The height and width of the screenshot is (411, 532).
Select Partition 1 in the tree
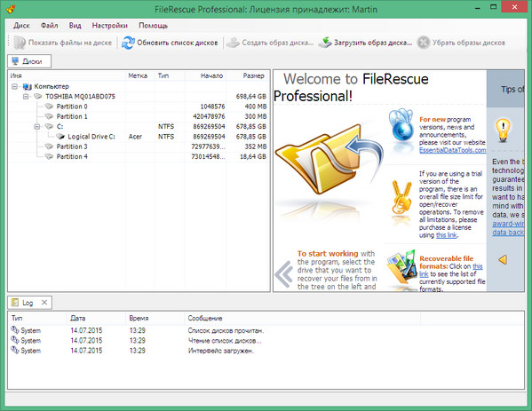(72, 116)
